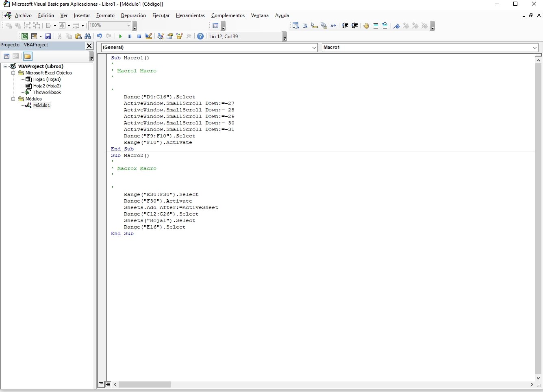Viewport: 543px width, 392px height.
Task: Open the Herramientas menu
Action: tap(190, 15)
